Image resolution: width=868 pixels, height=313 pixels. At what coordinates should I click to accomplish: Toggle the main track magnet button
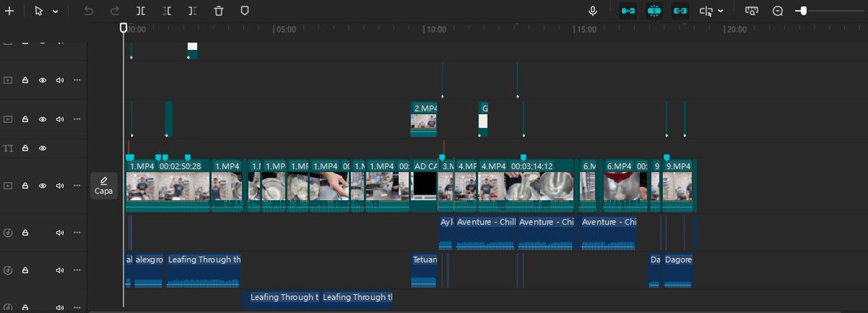tap(628, 11)
